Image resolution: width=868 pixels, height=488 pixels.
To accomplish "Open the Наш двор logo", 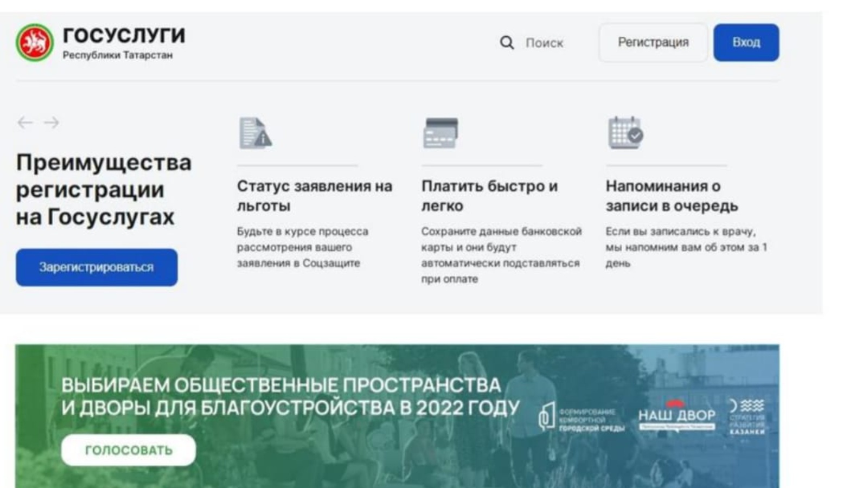I will point(676,416).
